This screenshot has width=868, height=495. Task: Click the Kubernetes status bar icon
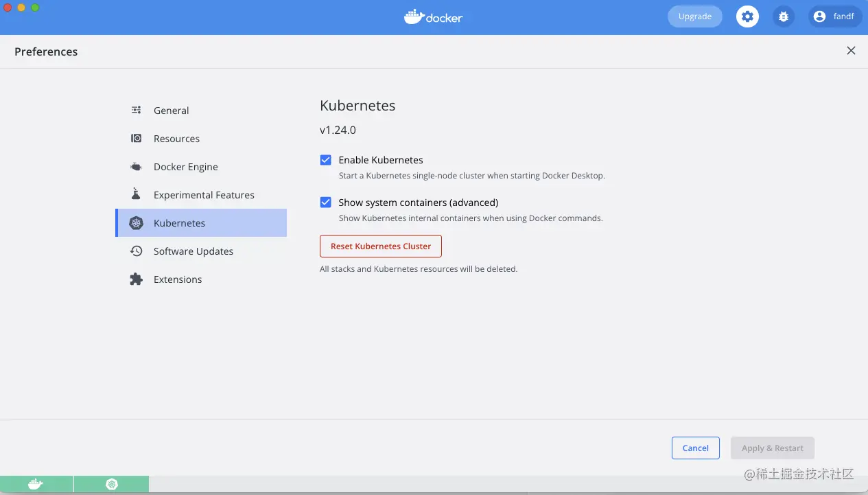[x=111, y=485]
